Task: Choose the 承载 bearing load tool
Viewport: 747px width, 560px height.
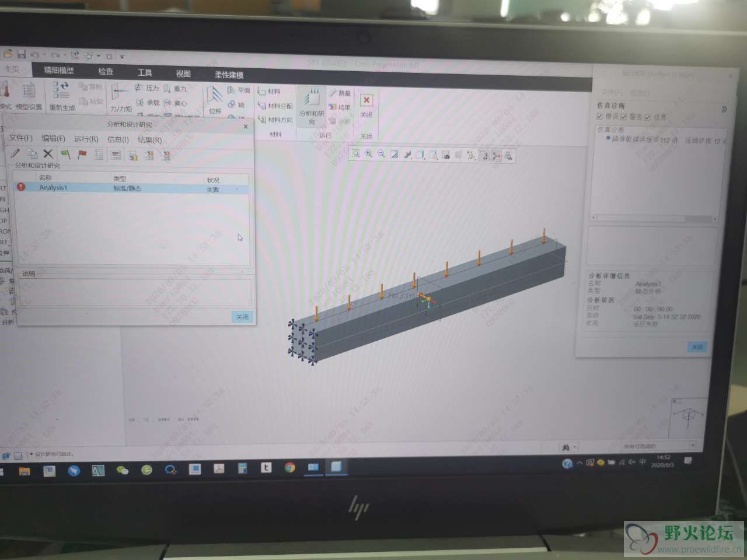Action: click(x=148, y=102)
